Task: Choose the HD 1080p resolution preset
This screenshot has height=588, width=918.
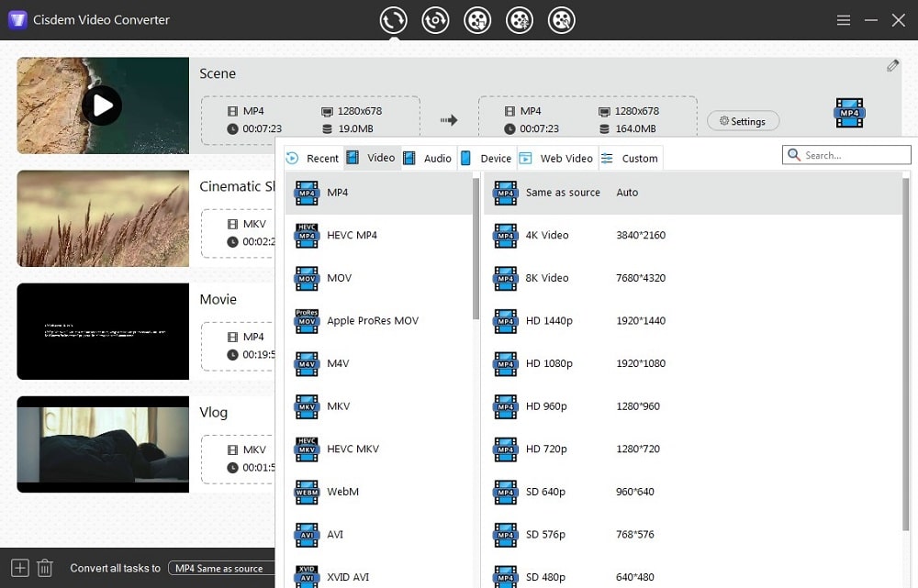Action: (549, 363)
